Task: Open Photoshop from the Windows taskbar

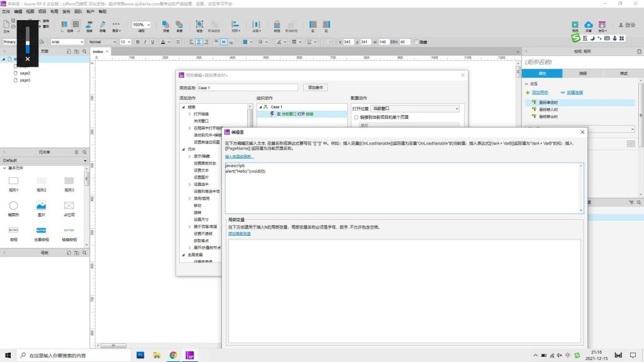Action: [x=140, y=355]
